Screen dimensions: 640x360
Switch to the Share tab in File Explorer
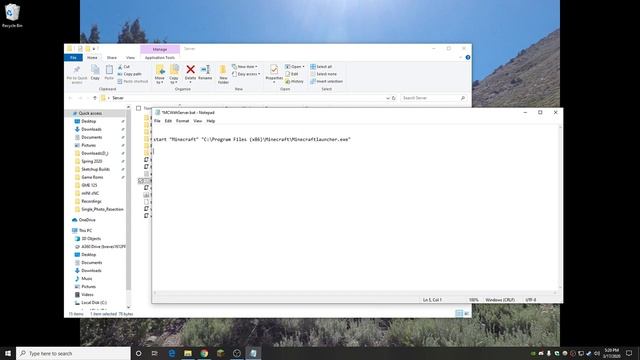click(111, 58)
